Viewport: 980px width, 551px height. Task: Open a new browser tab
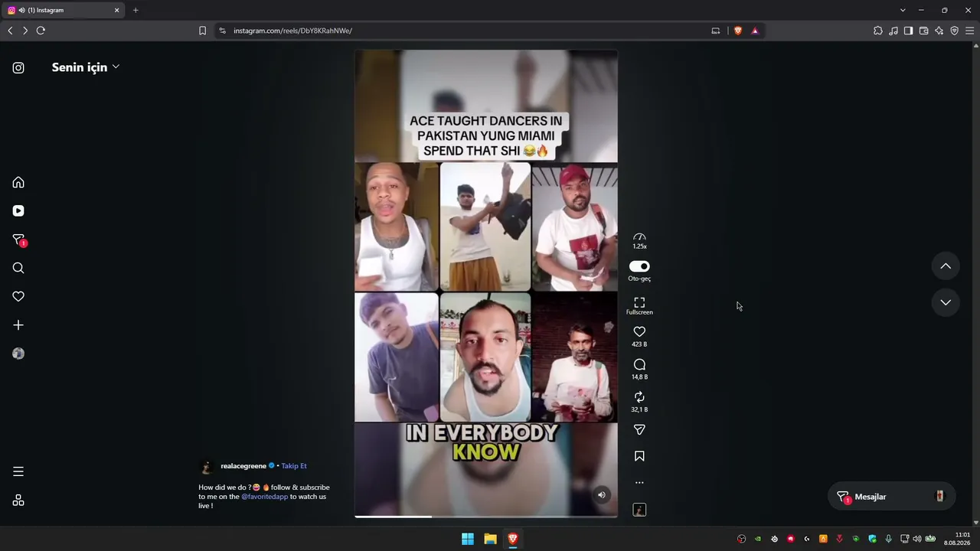tap(136, 10)
